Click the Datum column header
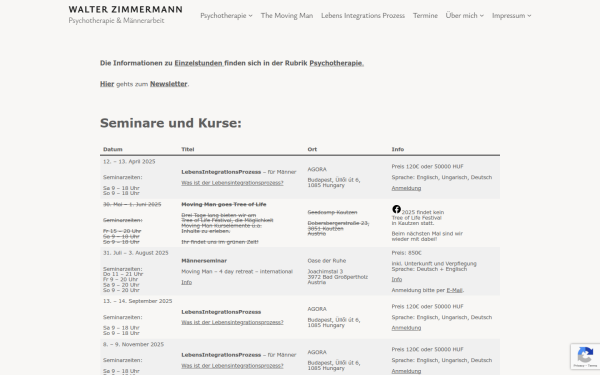This screenshot has width=600, height=375. [112, 149]
